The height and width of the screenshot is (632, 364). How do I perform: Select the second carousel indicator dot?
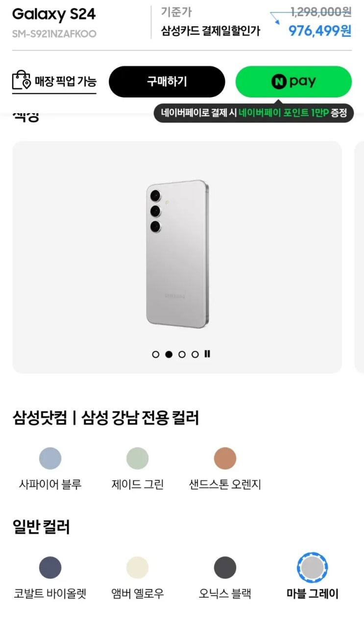click(x=169, y=354)
